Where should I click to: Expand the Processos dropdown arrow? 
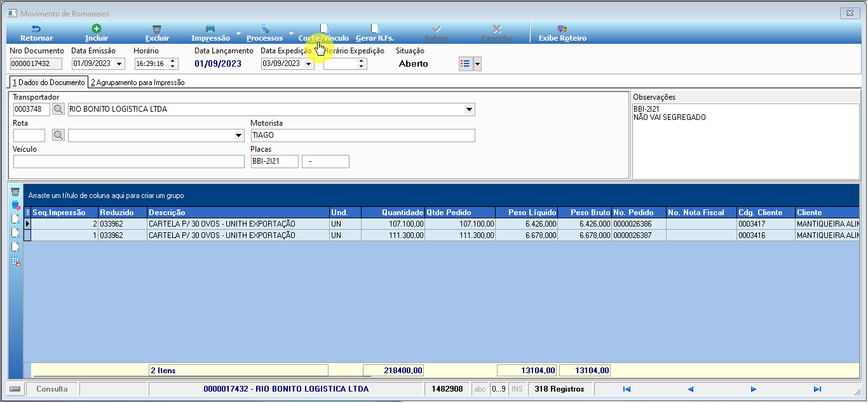[x=291, y=33]
